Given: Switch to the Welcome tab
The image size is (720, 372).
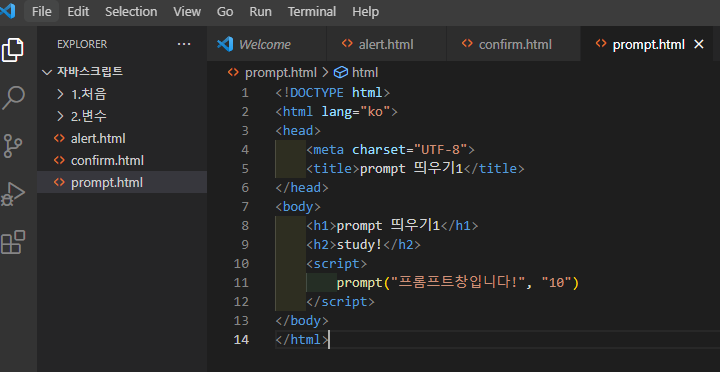Looking at the screenshot, I should coord(266,44).
